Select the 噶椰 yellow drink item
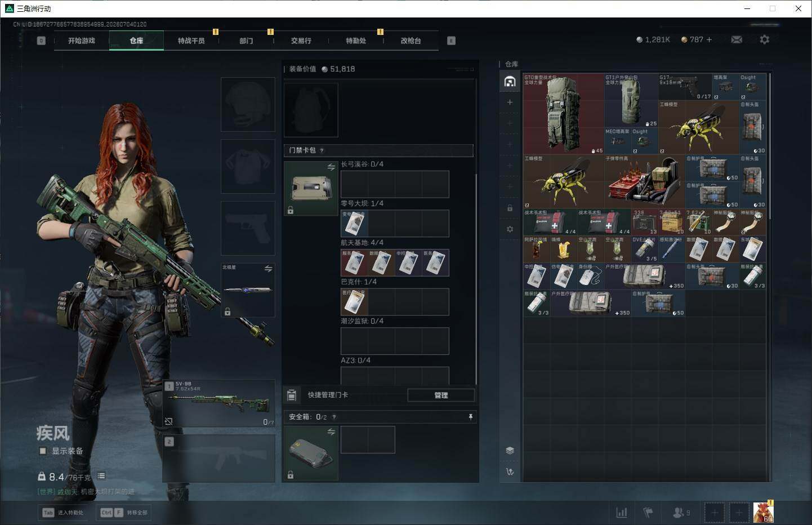The height and width of the screenshot is (525, 812). click(564, 249)
